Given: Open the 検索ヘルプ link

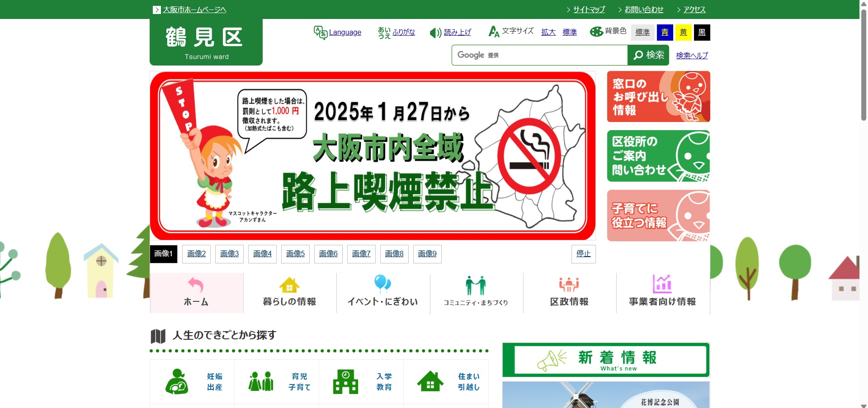Looking at the screenshot, I should pos(692,56).
